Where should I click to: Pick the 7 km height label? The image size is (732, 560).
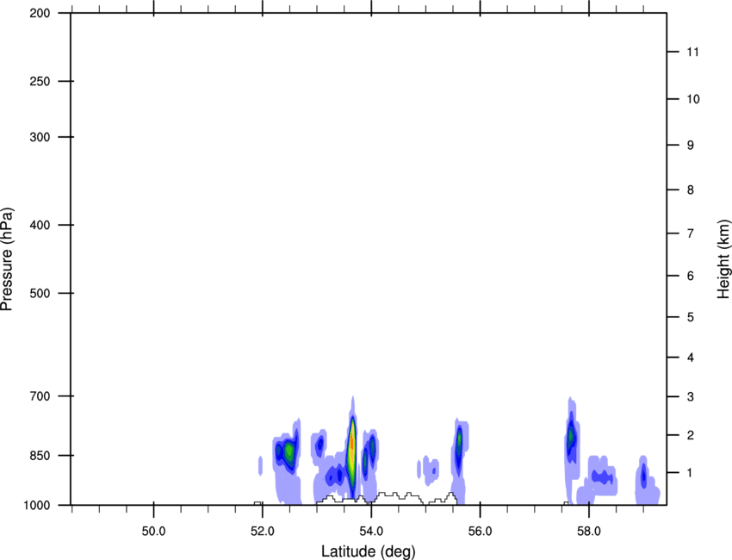pyautogui.click(x=691, y=233)
